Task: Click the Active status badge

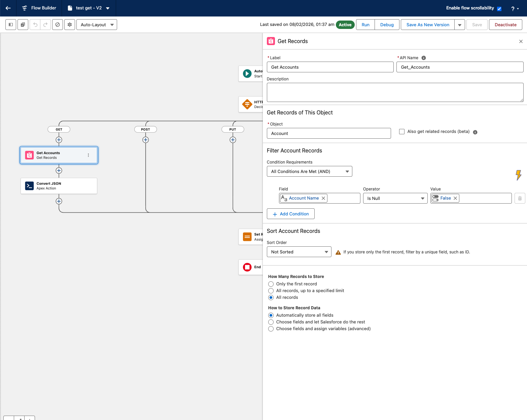Action: coord(345,25)
